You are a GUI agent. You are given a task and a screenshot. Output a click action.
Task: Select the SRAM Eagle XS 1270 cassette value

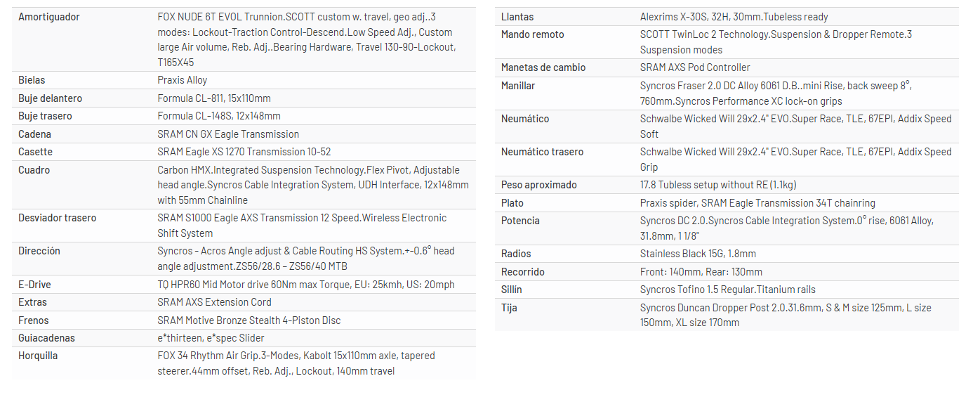[x=244, y=152]
